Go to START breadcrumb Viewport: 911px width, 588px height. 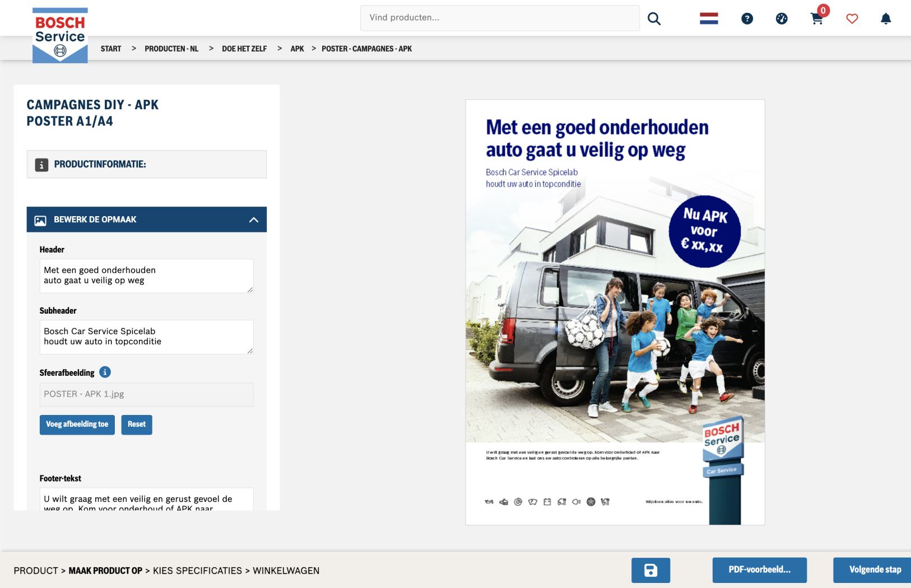[x=111, y=49]
